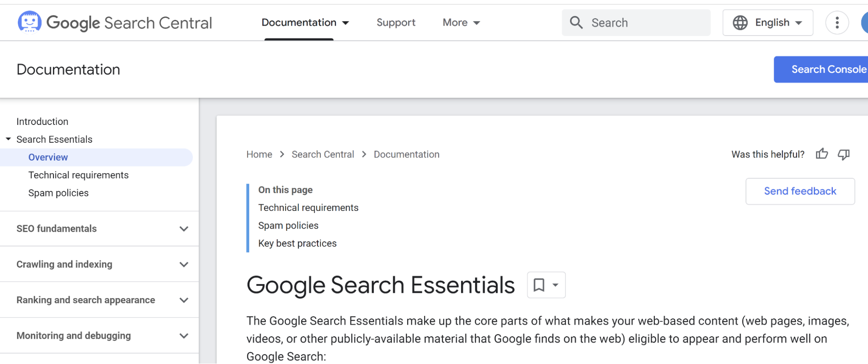Screen dimensions: 868x364
Task: Jump to Key best practices section
Action: coord(297,243)
